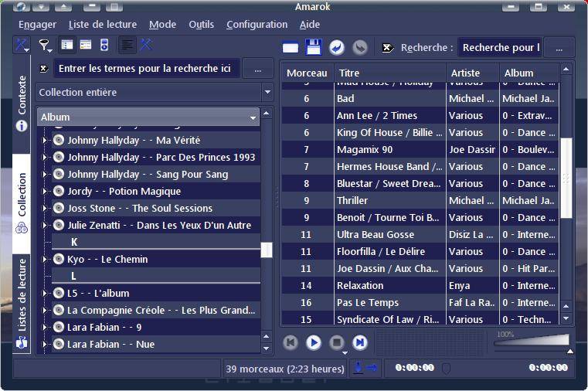Open the collection filter funnel icon
This screenshot has height=391, width=588.
coord(45,45)
